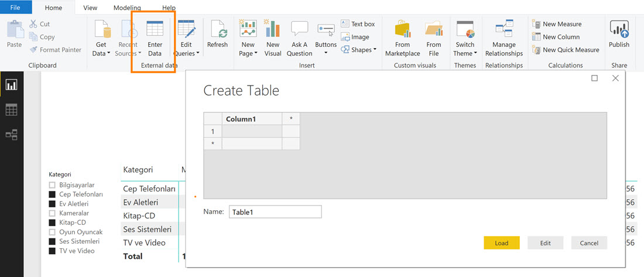Maximize the Create Table dialog
The width and height of the screenshot is (644, 277).
(x=594, y=78)
